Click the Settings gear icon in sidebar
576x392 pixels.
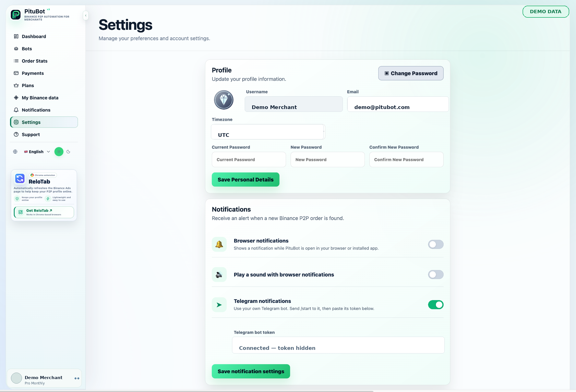pos(16,122)
